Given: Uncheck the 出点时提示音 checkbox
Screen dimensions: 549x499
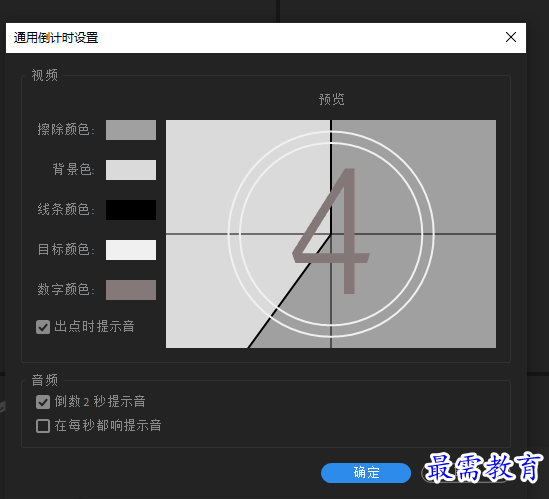Looking at the screenshot, I should click(x=43, y=327).
